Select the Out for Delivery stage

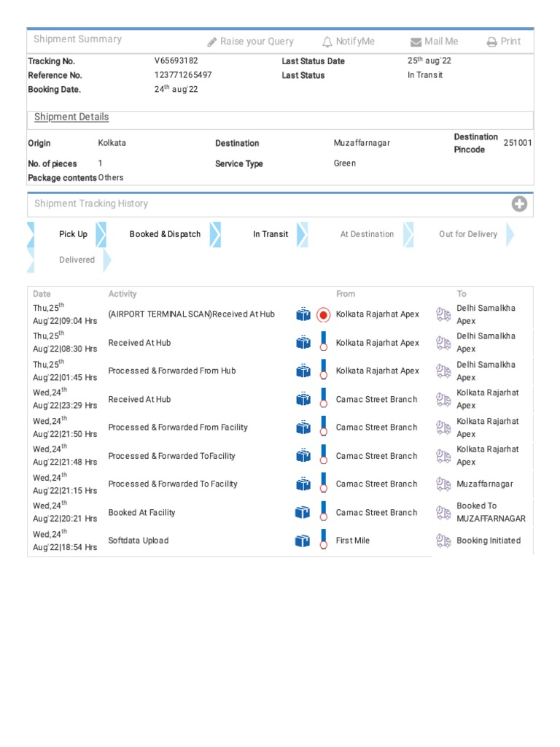(468, 234)
